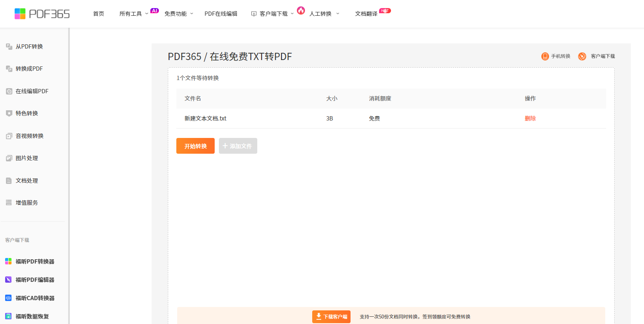
Task: Go to 首页 in the navigation bar
Action: (x=98, y=14)
